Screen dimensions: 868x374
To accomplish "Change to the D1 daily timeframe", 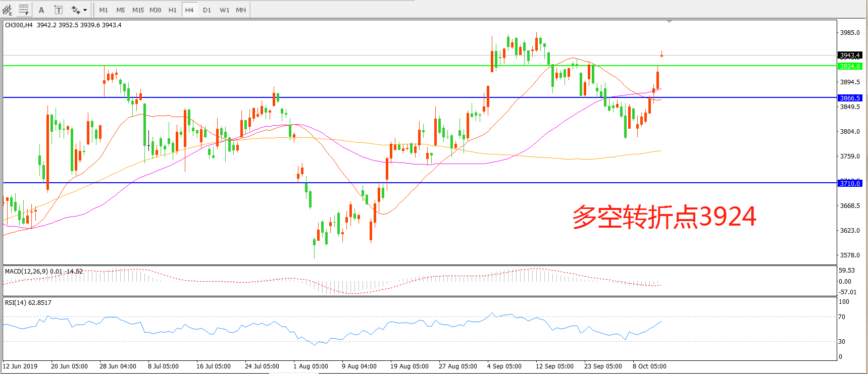I will pos(207,10).
